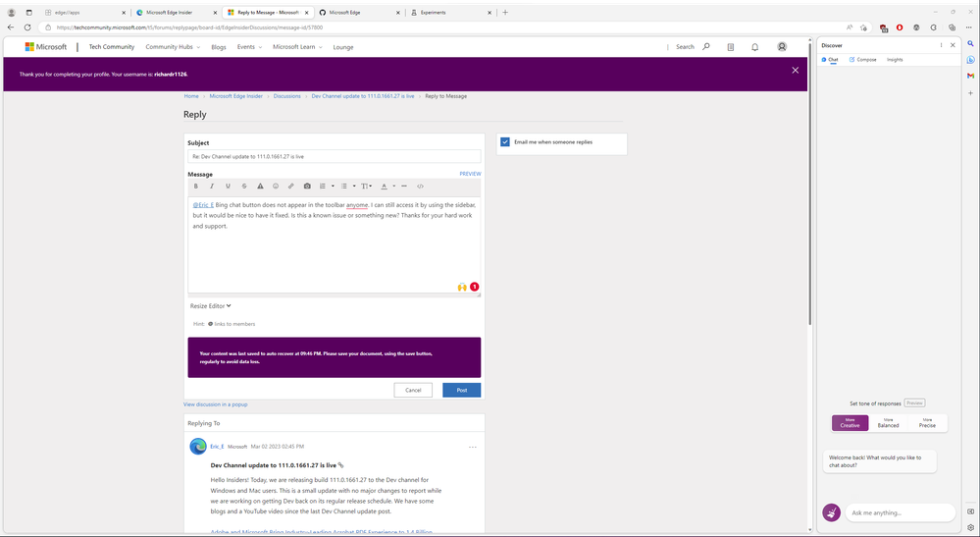Insert code sample with code icon
Viewport: 980px width, 537px height.
click(x=420, y=187)
